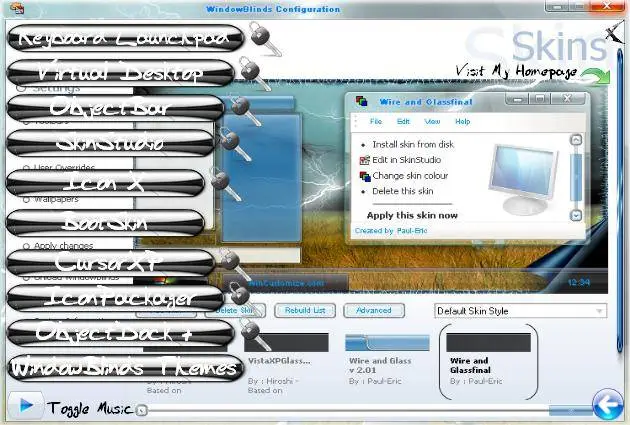The width and height of the screenshot is (630, 425).
Task: Click Apply this skin now
Action: [x=412, y=215]
